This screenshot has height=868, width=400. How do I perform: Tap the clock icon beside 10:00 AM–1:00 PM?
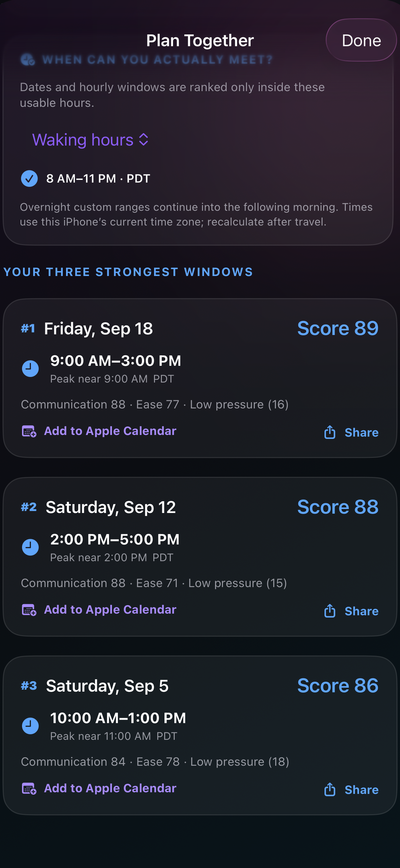click(30, 726)
